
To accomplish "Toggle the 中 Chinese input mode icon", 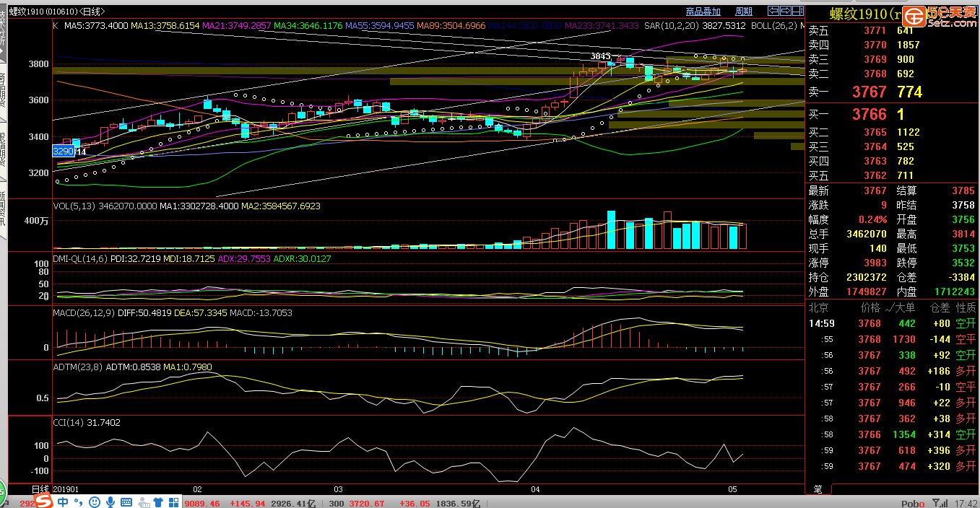I will tap(64, 502).
